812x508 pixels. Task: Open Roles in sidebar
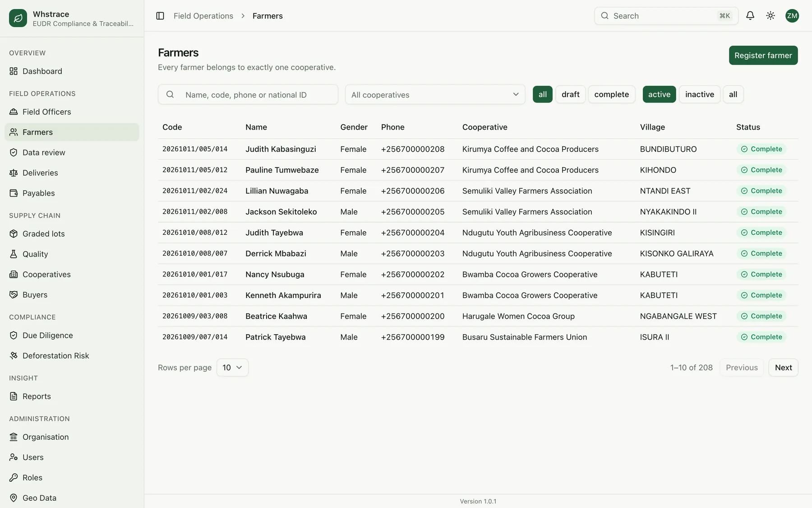pos(72,478)
